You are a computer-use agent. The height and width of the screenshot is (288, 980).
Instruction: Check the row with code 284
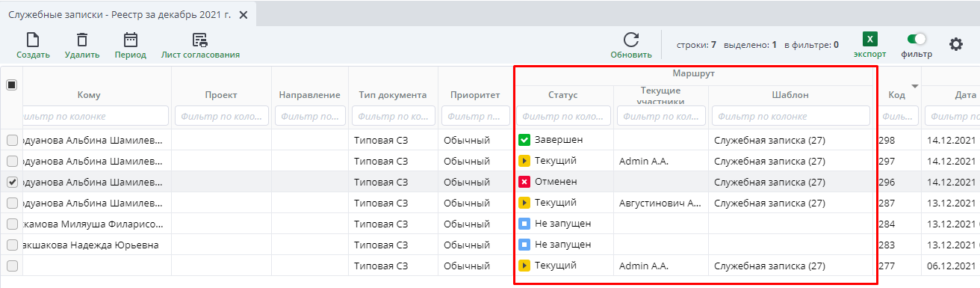point(11,224)
